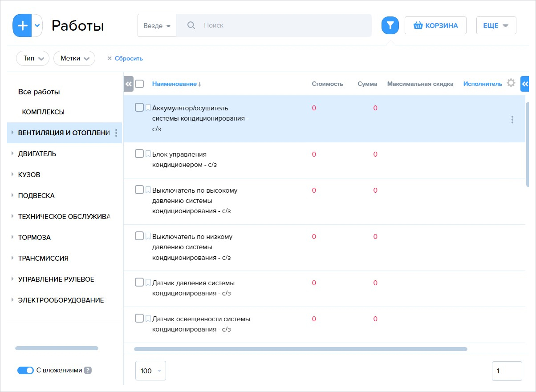Expand ПОДВЕСКА tree node arrow
The height and width of the screenshot is (392, 536).
click(12, 195)
